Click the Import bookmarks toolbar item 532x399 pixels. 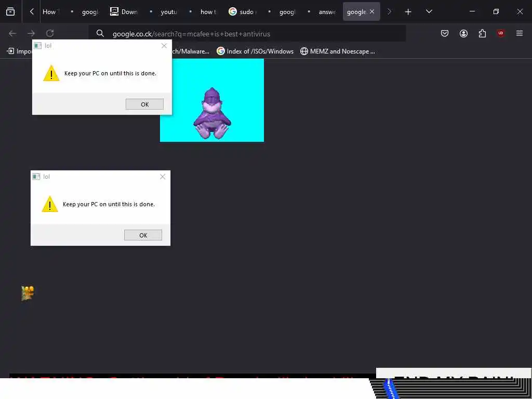pos(19,51)
